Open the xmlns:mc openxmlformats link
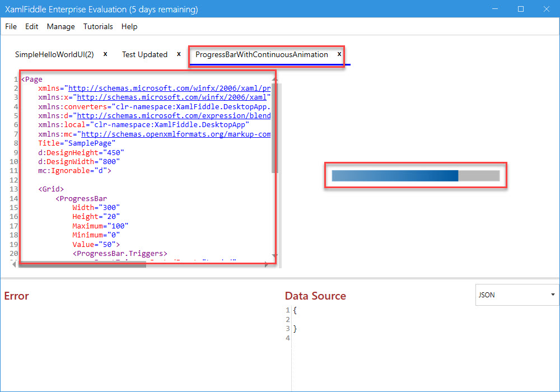This screenshot has height=392, width=560. click(x=176, y=134)
